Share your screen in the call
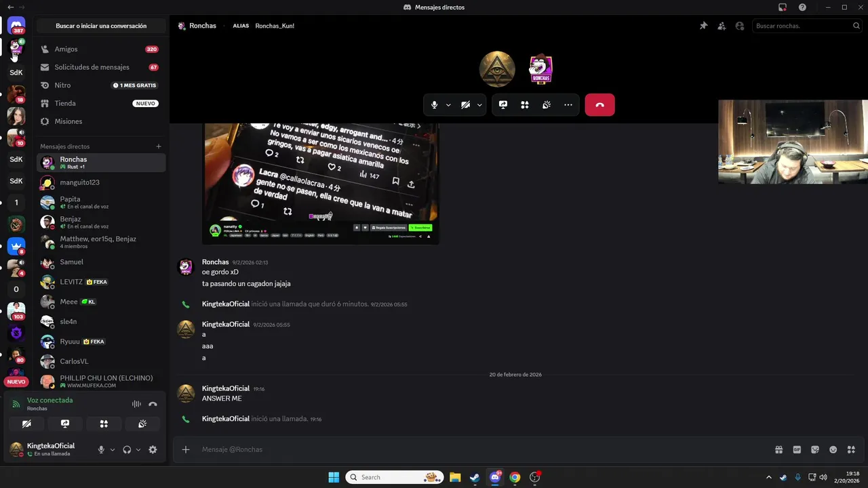This screenshot has width=868, height=488. point(503,105)
